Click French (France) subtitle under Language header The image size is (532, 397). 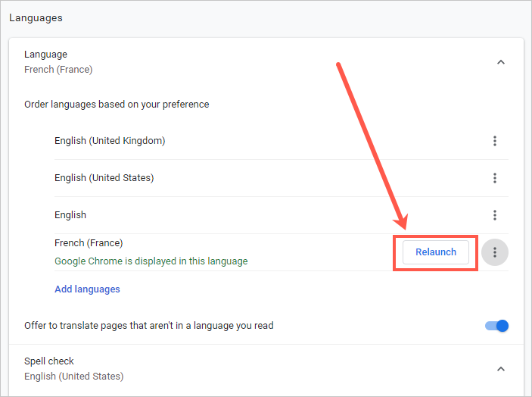58,70
